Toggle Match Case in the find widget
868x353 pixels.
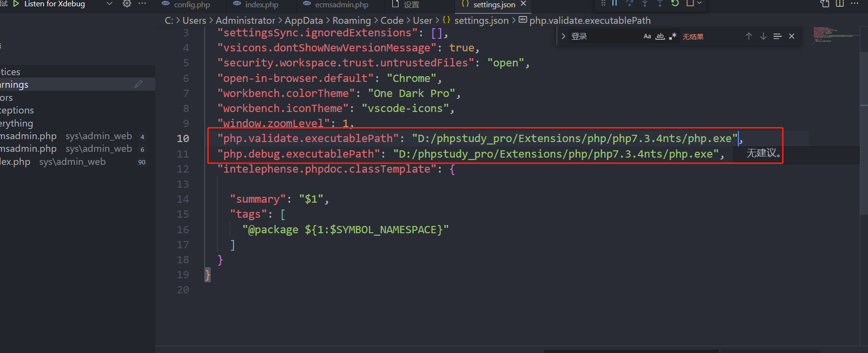(x=647, y=36)
